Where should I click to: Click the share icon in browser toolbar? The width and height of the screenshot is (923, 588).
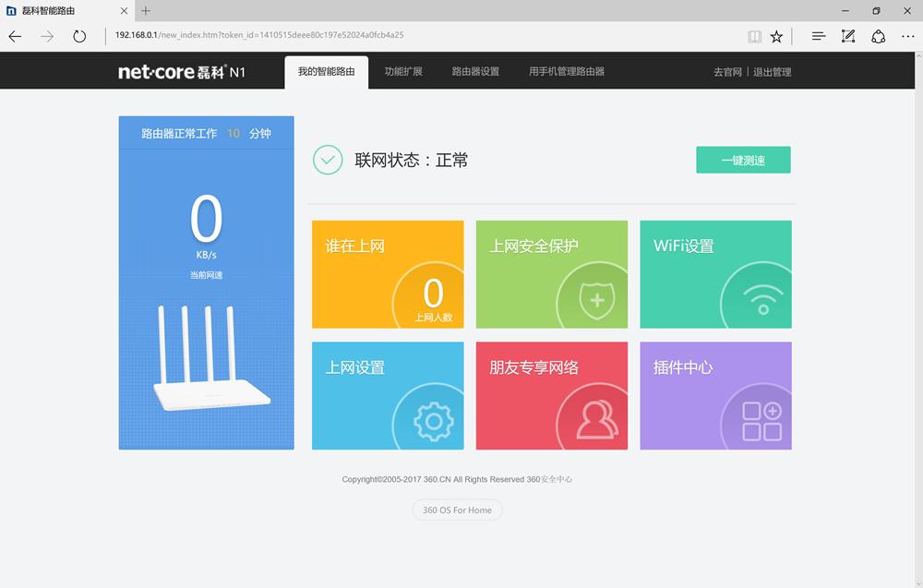[878, 36]
